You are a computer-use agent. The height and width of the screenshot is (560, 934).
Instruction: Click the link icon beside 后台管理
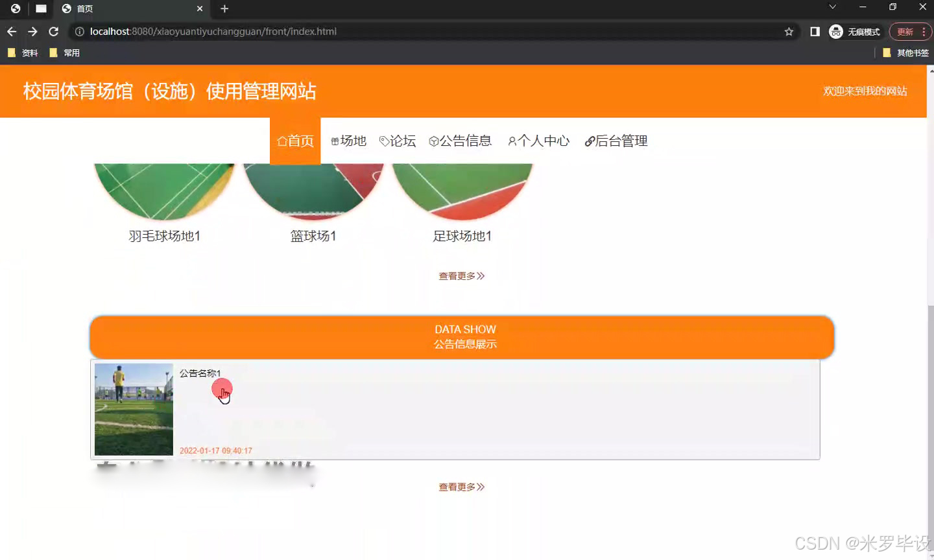(x=590, y=141)
